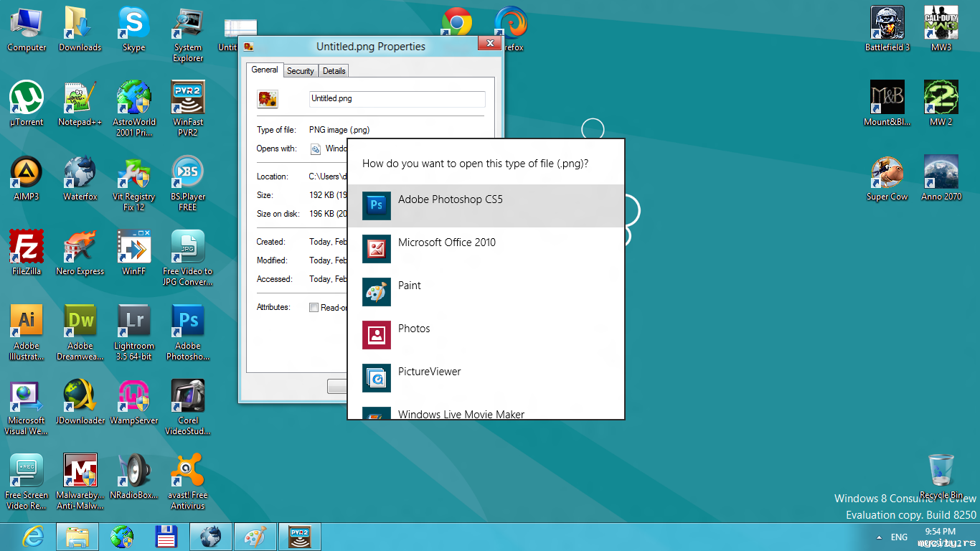This screenshot has width=980, height=551.
Task: Open the Recycle Bin desktop icon
Action: click(941, 471)
